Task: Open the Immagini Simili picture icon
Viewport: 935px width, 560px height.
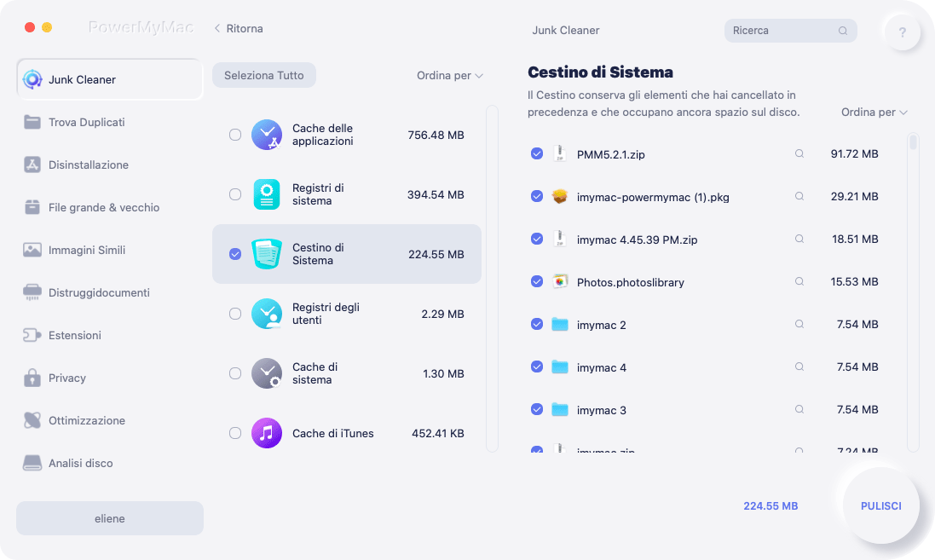Action: [x=32, y=250]
